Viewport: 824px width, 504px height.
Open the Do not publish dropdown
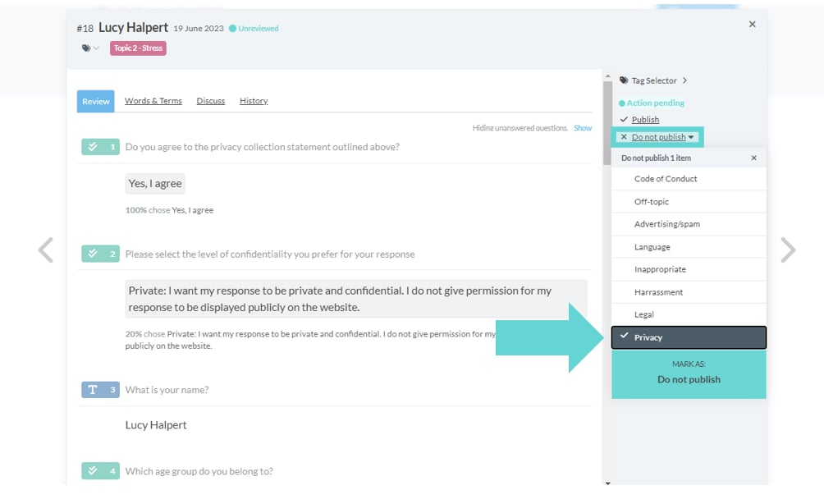pos(658,136)
